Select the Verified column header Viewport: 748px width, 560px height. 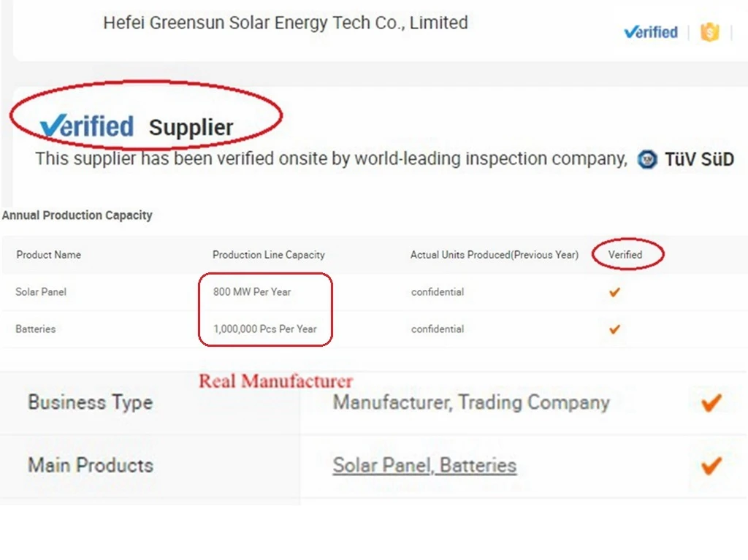[625, 255]
